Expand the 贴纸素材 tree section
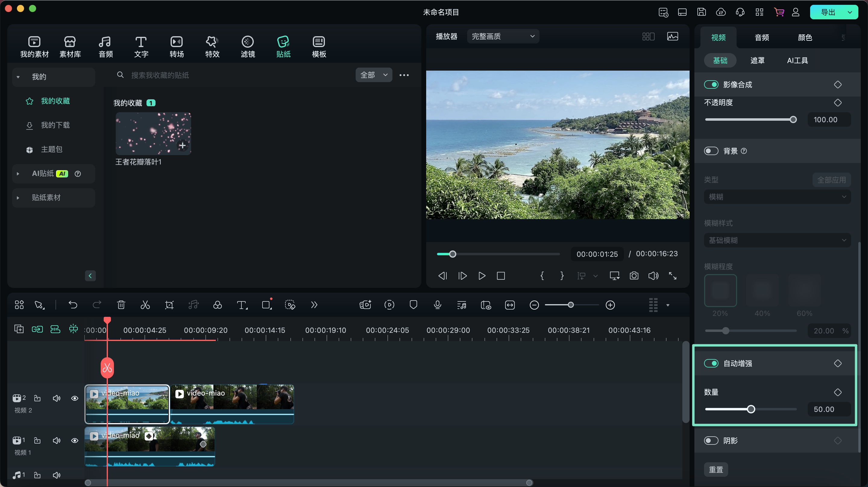The height and width of the screenshot is (487, 868). coord(18,198)
